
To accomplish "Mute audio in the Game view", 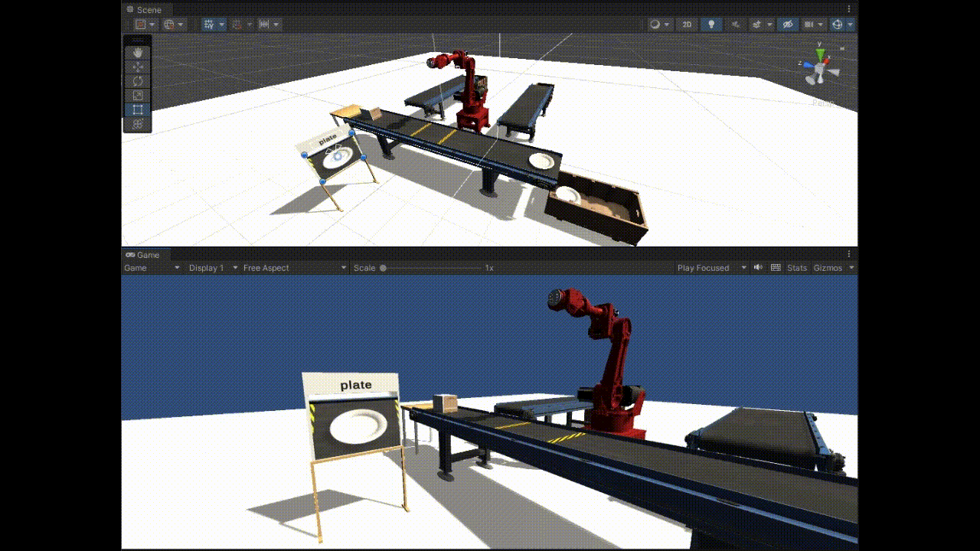I will (758, 268).
